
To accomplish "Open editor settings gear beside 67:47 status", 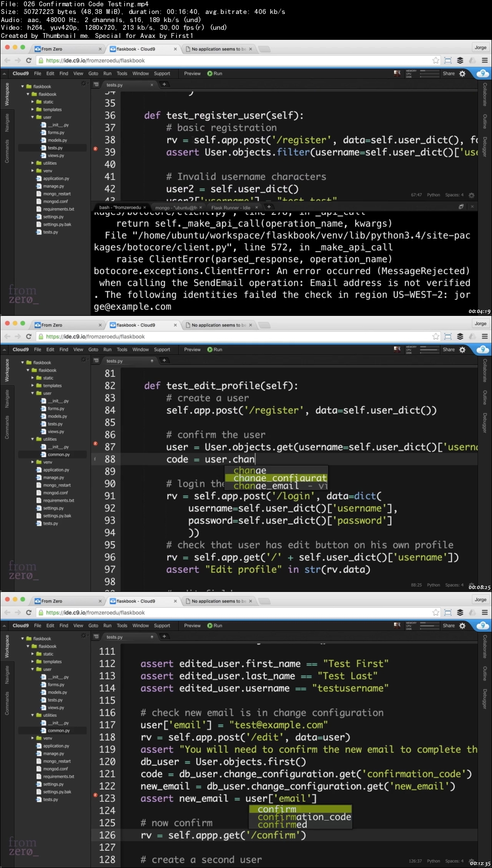I will [471, 195].
